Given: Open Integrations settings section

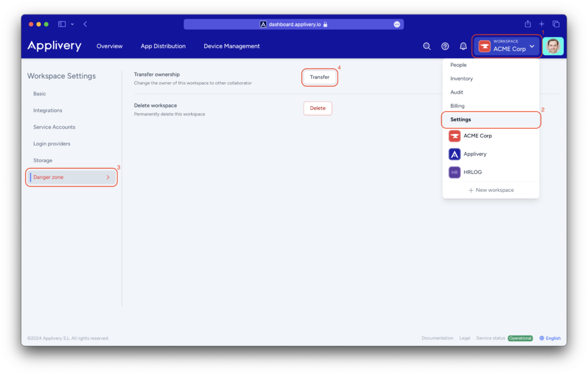Looking at the screenshot, I should click(x=48, y=110).
